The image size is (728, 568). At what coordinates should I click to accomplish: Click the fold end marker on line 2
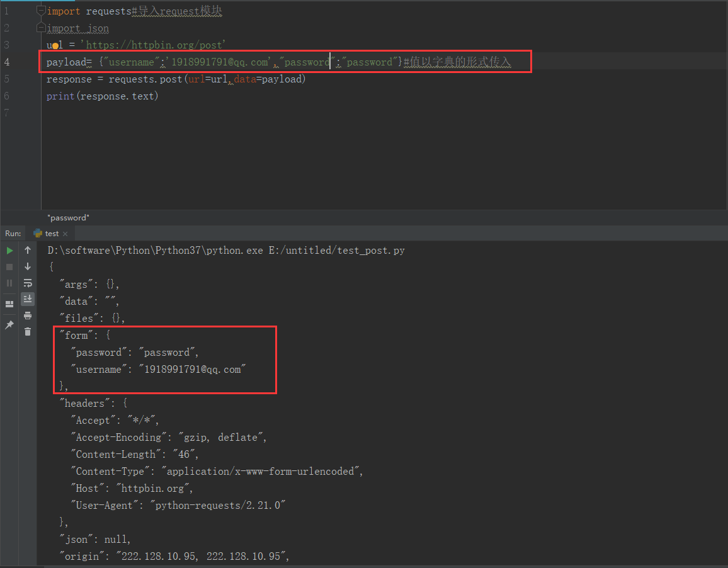[41, 28]
